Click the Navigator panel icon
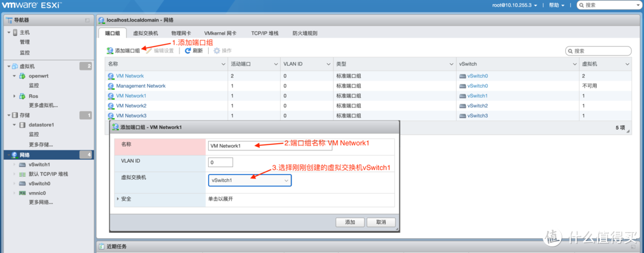This screenshot has width=644, height=253. click(10, 20)
